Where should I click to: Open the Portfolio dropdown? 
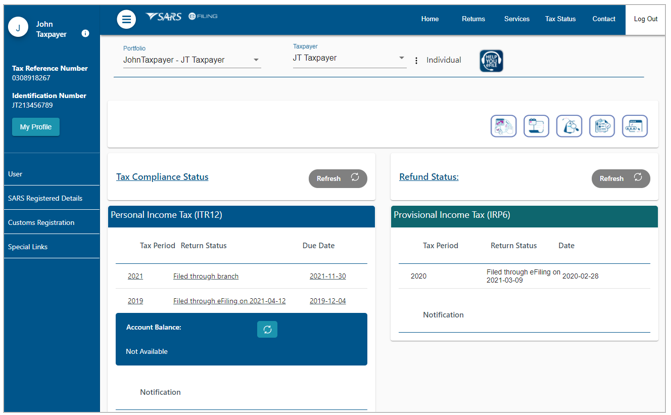coord(192,60)
